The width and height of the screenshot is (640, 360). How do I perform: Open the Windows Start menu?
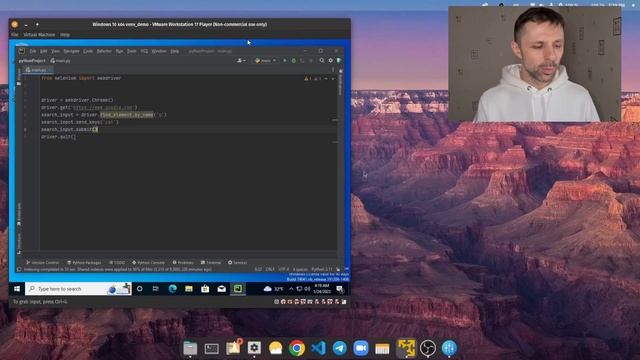coord(17,289)
